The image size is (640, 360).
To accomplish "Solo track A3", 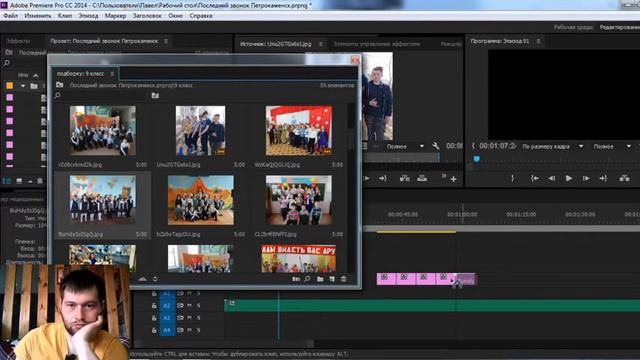I will click(x=198, y=318).
